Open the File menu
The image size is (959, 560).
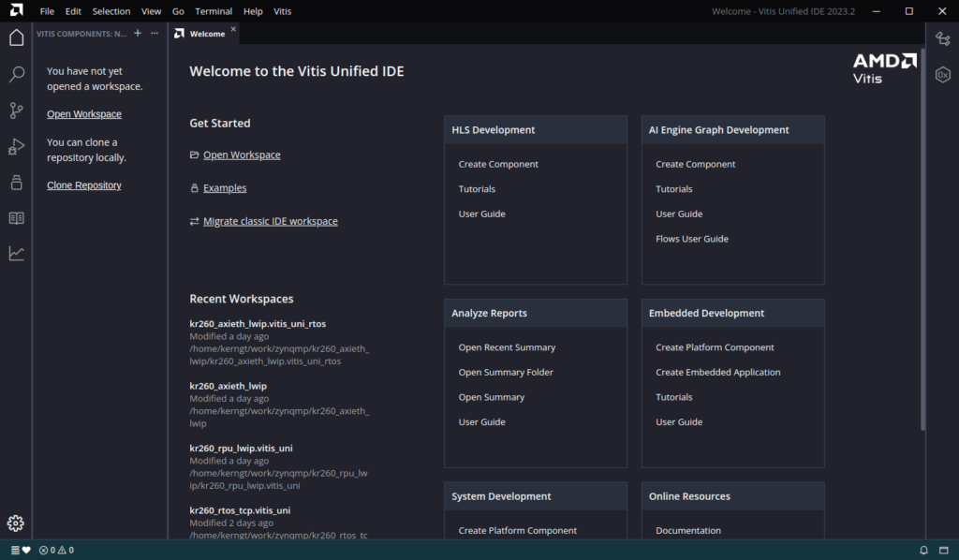[x=47, y=11]
